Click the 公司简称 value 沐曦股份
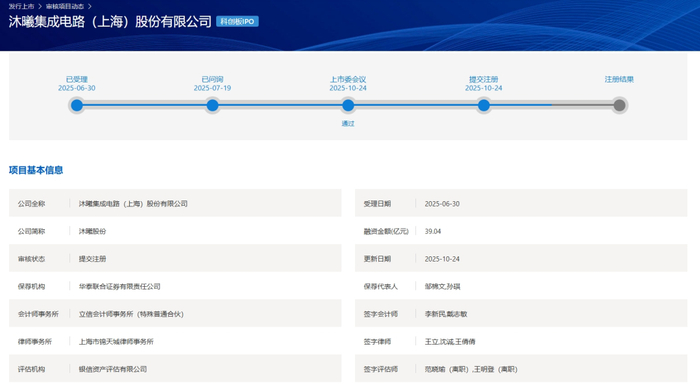Viewport: 700px width, 392px height. pyautogui.click(x=92, y=231)
